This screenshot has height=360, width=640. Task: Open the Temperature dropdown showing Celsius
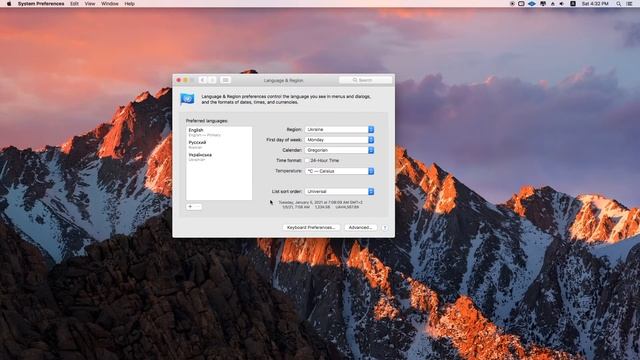[x=339, y=171]
